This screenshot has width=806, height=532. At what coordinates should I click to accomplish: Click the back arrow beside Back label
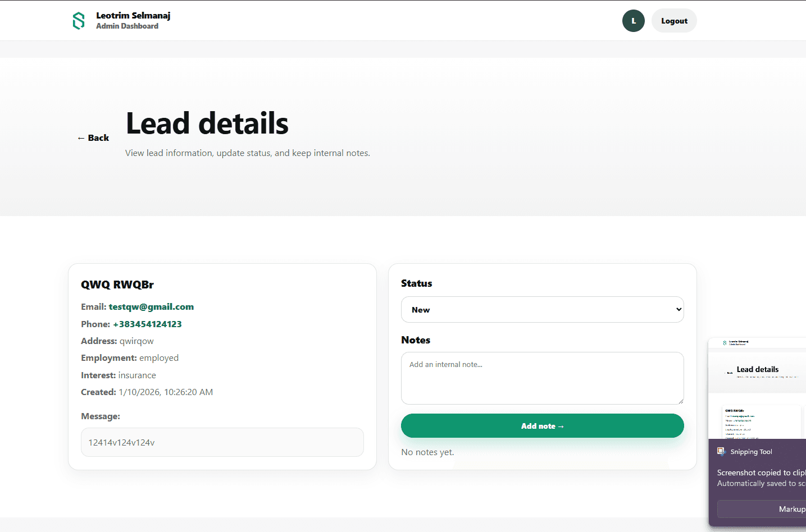coord(81,137)
